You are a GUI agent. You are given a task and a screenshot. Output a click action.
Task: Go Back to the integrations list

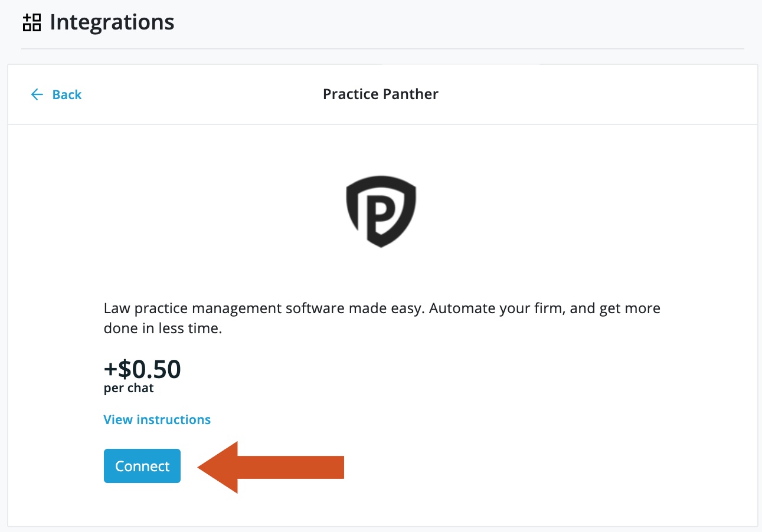[x=66, y=94]
